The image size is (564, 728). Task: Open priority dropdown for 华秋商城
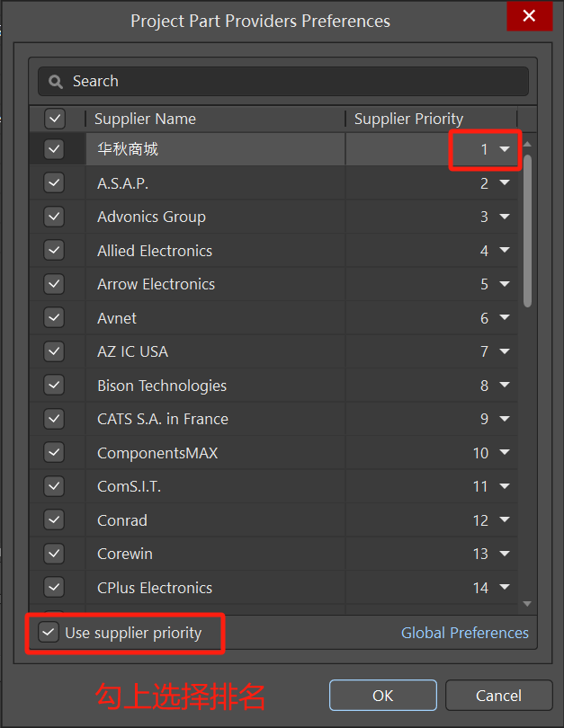[504, 149]
